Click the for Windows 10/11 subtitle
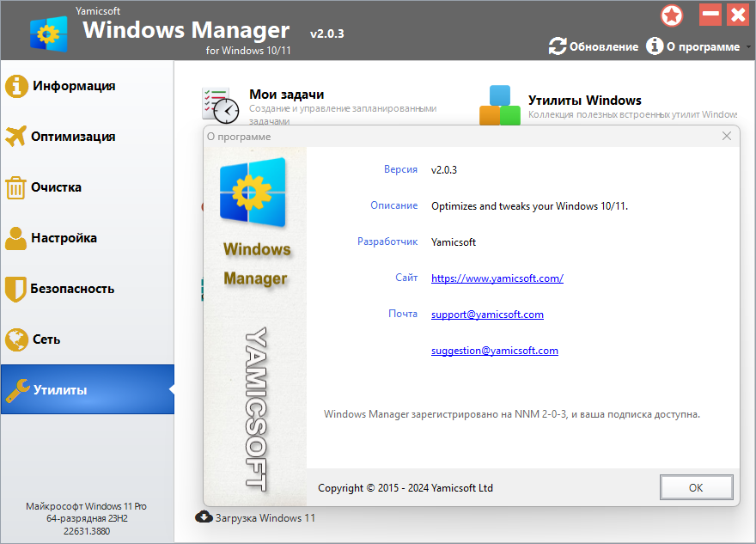 point(248,50)
